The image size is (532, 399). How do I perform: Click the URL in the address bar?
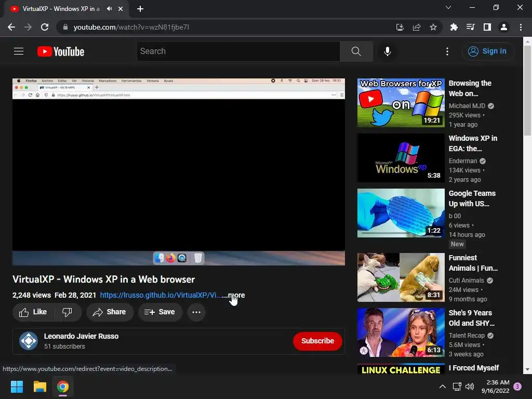[131, 27]
